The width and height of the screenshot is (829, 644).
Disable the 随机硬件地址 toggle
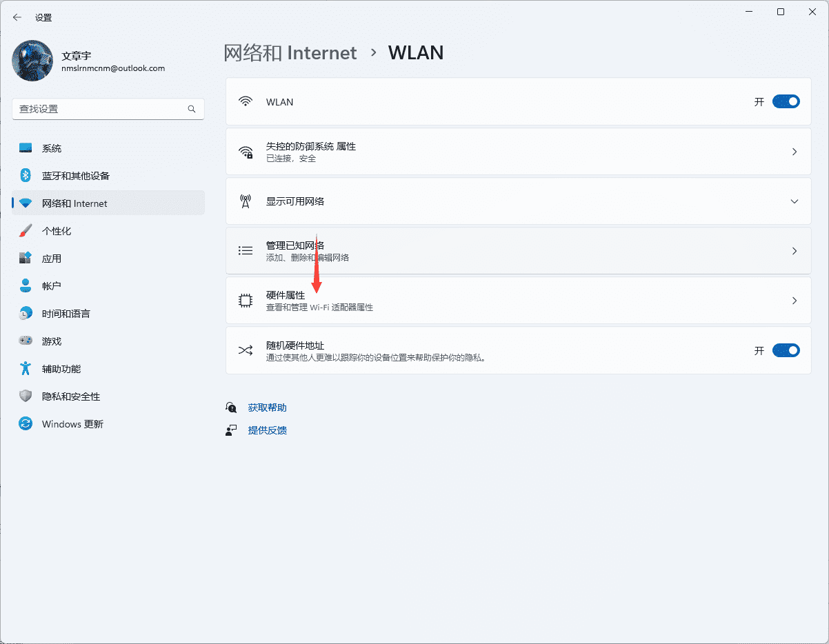(x=786, y=350)
